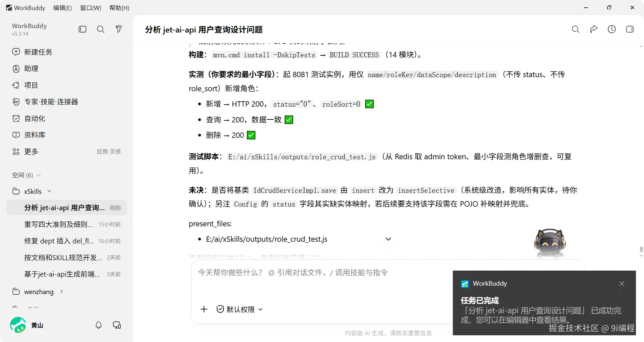The height and width of the screenshot is (342, 644).
Task: Open 专家·技能·连接器 page
Action: 66,102
